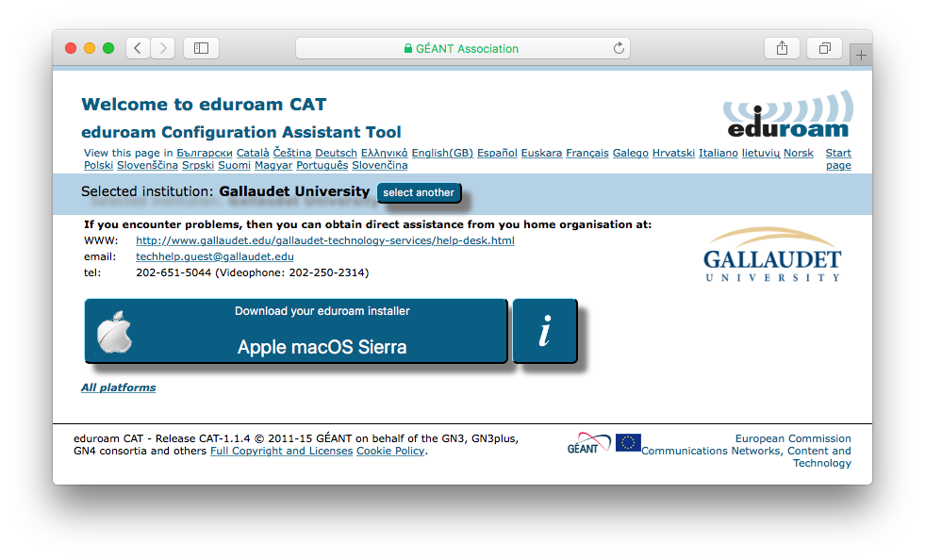This screenshot has width=925, height=560.
Task: Click the 'eduroam Configuration Assistant Tool' heading
Action: click(240, 132)
